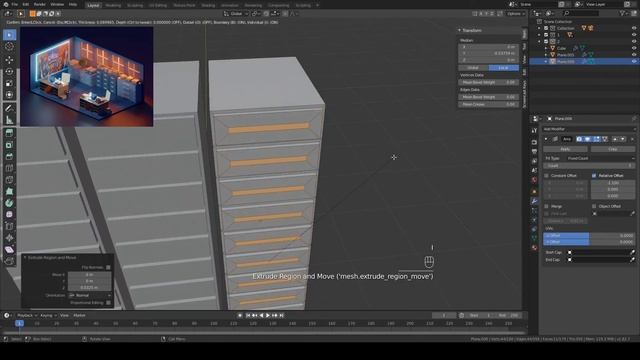
Task: Select the Smooth tool
Action: point(9,215)
